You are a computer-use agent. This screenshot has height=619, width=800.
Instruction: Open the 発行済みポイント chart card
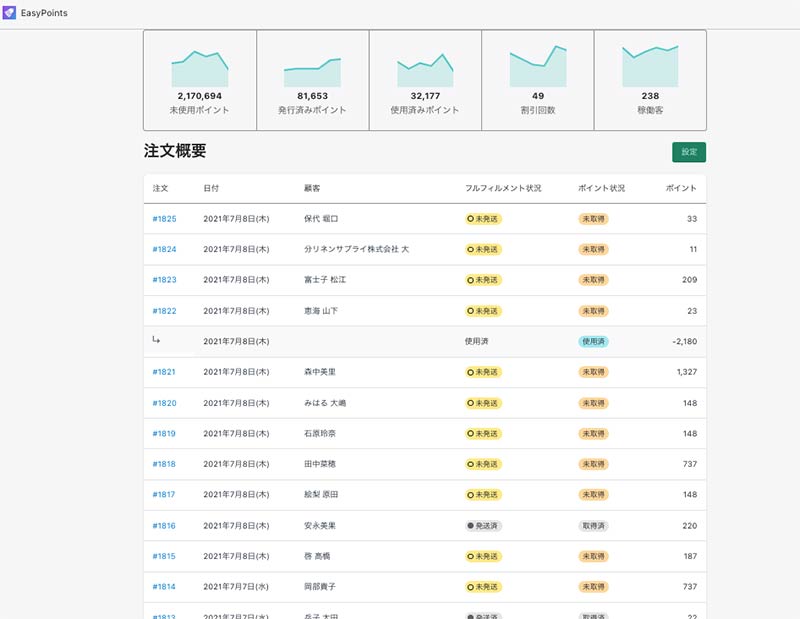click(312, 80)
